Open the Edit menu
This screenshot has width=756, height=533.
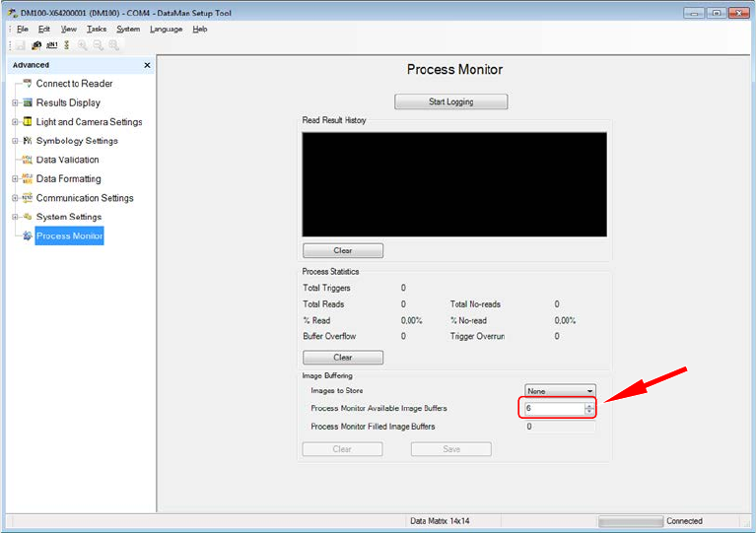(44, 29)
